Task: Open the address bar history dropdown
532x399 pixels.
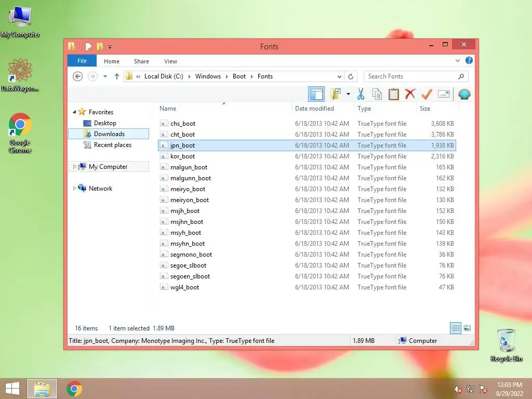Action: (x=339, y=76)
